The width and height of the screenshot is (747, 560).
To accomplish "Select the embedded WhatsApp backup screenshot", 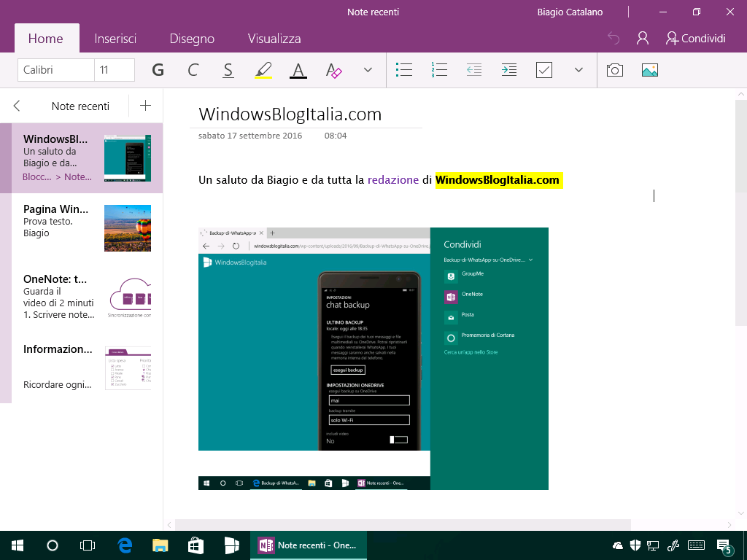I will pos(373,359).
